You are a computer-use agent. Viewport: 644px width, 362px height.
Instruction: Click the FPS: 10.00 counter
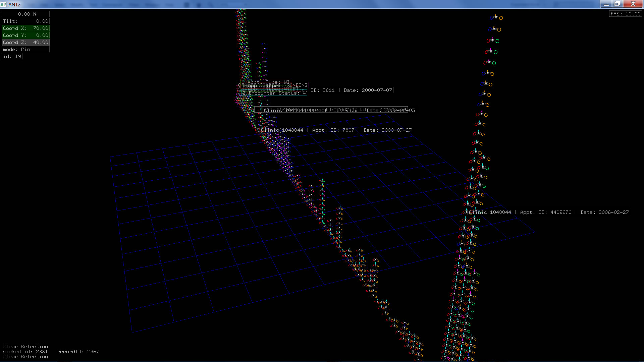(625, 14)
